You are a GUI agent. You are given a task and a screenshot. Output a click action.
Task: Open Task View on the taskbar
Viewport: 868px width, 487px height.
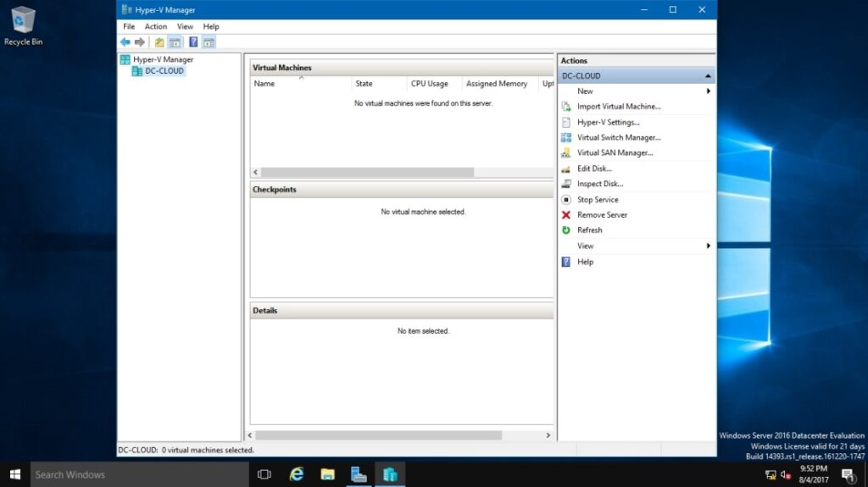click(x=264, y=474)
